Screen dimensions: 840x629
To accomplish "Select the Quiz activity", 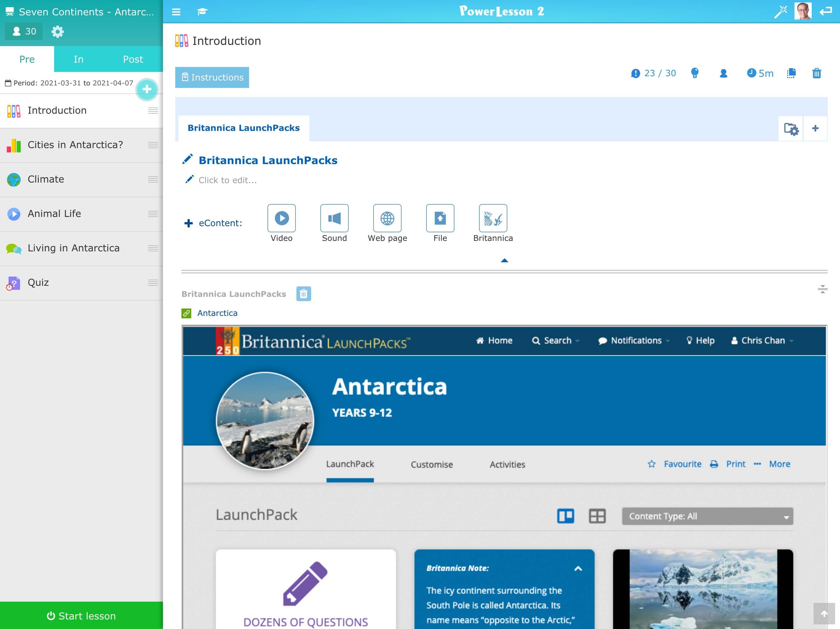I will pyautogui.click(x=81, y=283).
